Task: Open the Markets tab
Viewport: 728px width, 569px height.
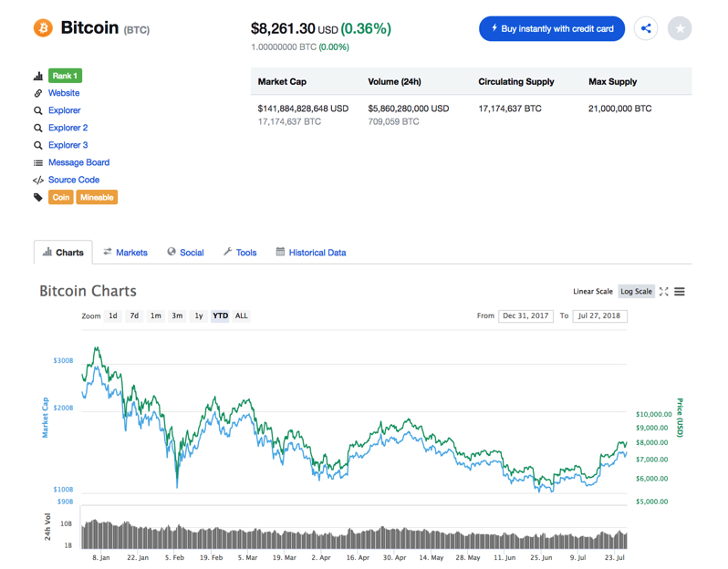Action: (125, 253)
